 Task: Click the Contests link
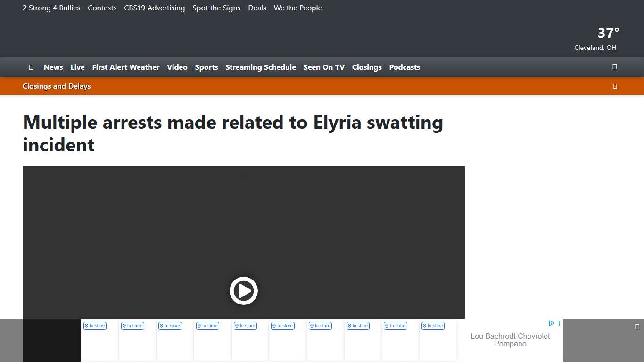tap(102, 8)
